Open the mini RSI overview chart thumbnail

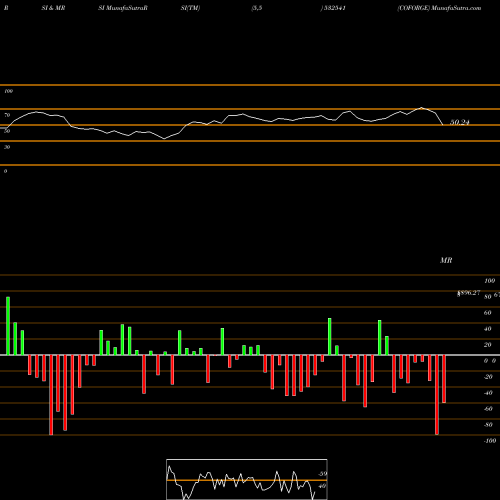click(247, 479)
